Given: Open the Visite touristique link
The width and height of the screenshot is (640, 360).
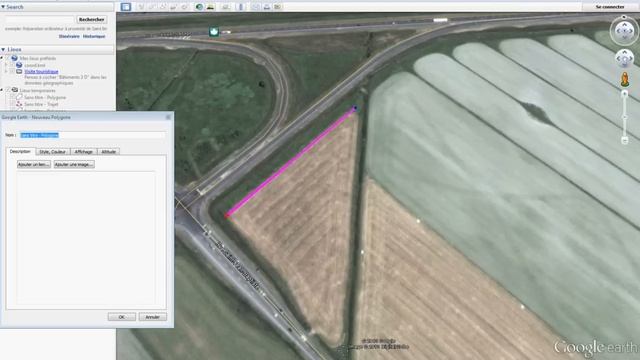Looking at the screenshot, I should 41,71.
